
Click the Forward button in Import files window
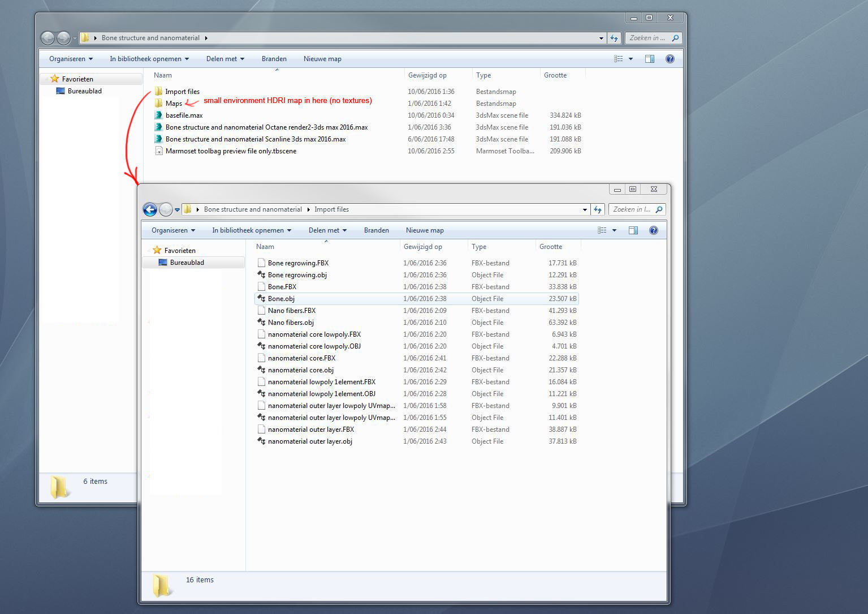(x=166, y=210)
